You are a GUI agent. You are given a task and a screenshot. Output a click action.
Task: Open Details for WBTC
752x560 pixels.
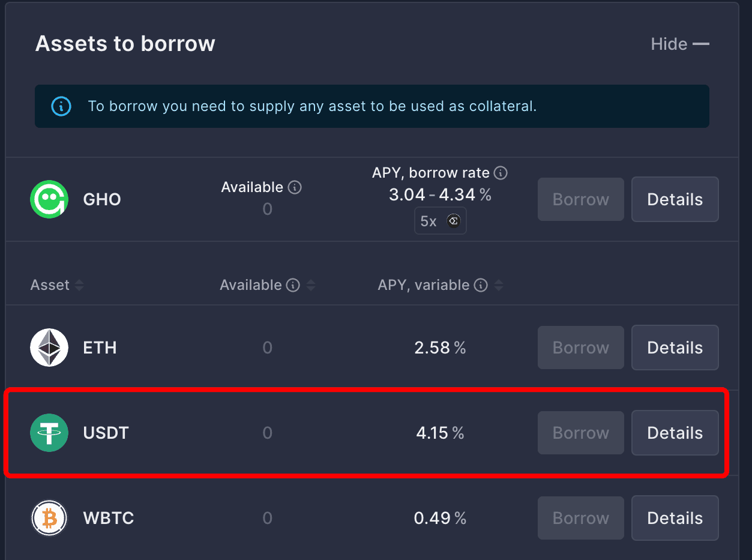click(x=675, y=518)
